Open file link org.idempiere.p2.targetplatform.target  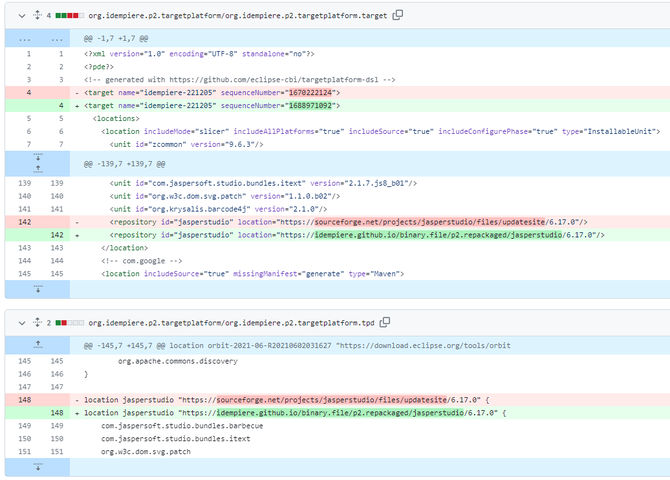point(238,16)
